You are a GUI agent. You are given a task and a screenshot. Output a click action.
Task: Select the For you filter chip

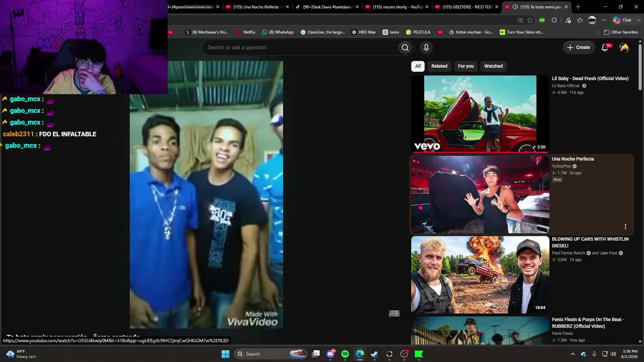click(466, 66)
